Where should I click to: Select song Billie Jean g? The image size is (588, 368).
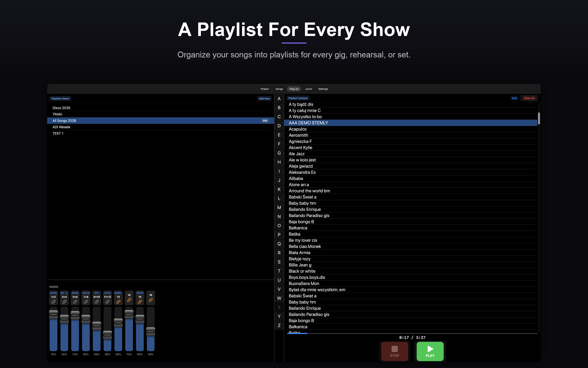pos(411,265)
